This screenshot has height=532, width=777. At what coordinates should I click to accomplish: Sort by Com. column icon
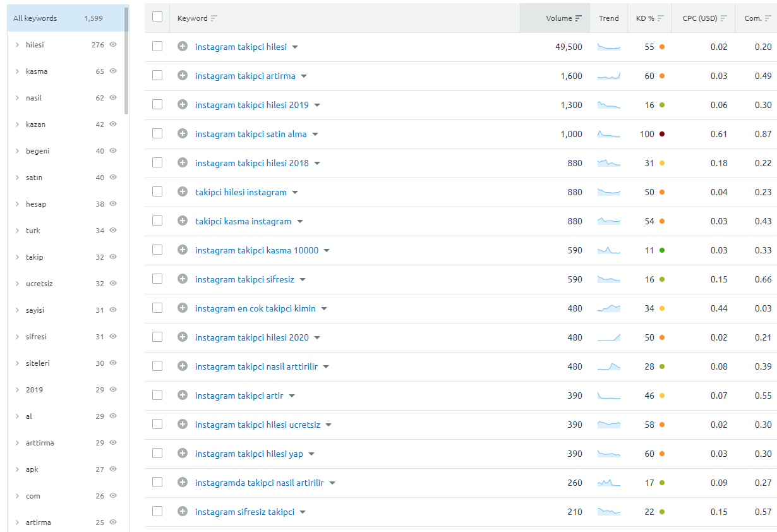tap(768, 18)
